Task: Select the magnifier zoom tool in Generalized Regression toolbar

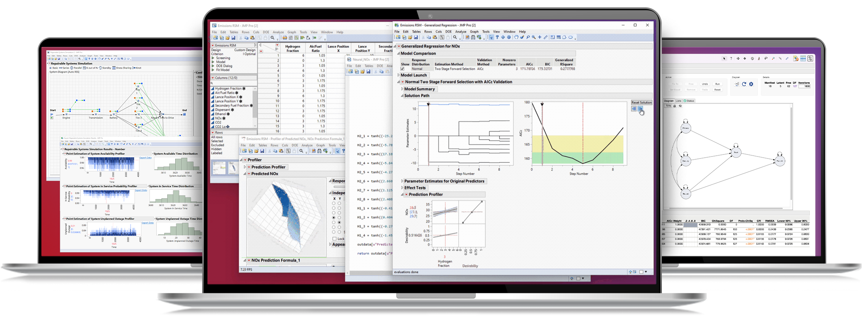Action: [x=534, y=37]
